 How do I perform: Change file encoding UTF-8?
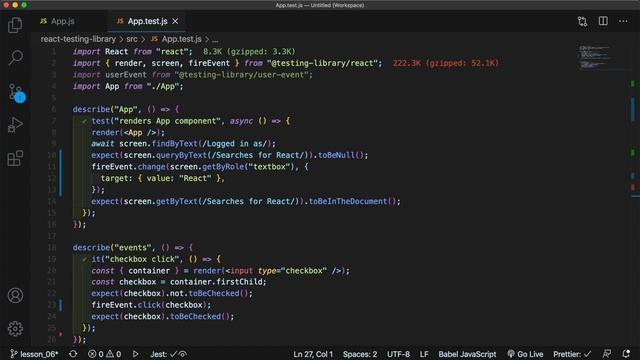[398, 354]
